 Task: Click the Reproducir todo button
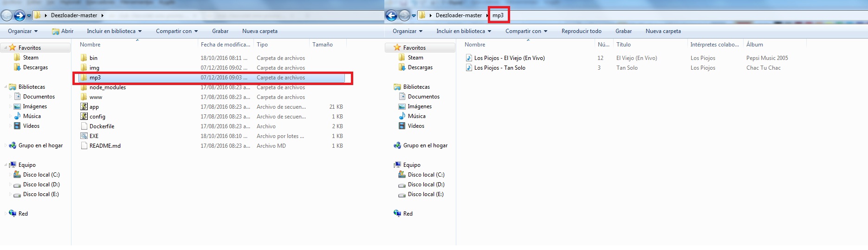click(581, 31)
